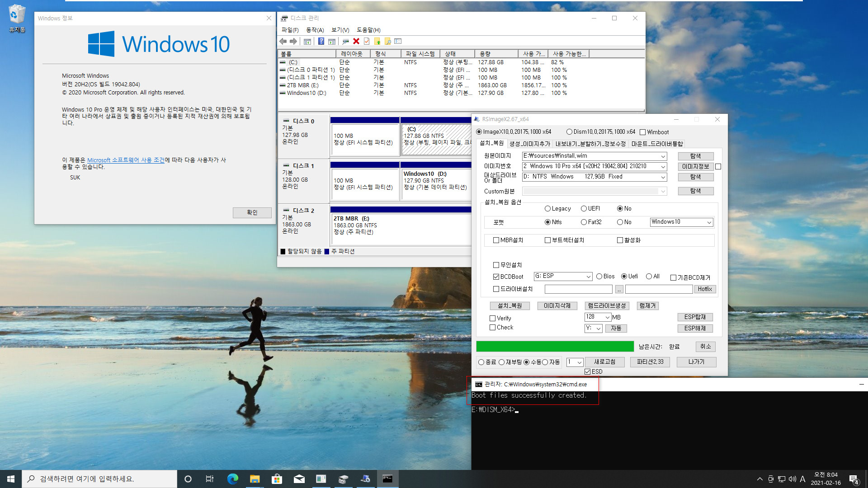Open Help via blue question mark icon
This screenshot has width=868, height=488.
tap(321, 41)
